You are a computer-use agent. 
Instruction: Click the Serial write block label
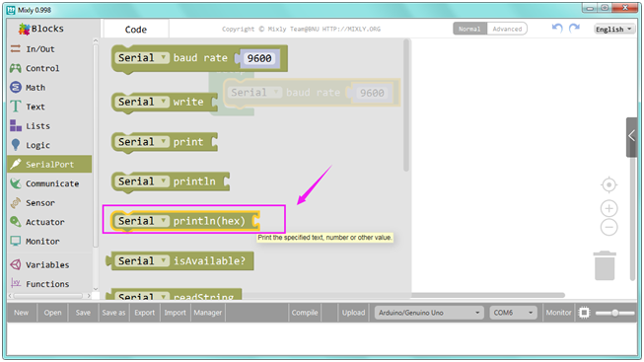pos(188,102)
